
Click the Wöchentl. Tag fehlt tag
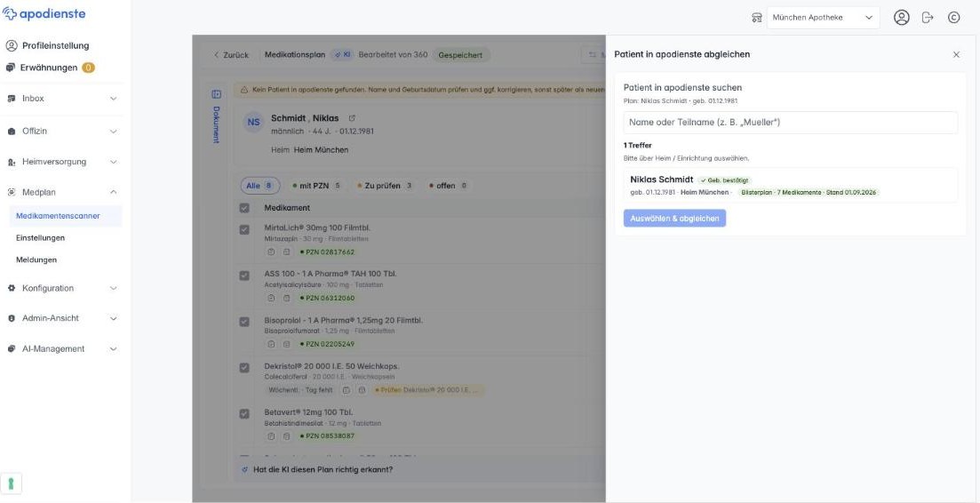300,390
